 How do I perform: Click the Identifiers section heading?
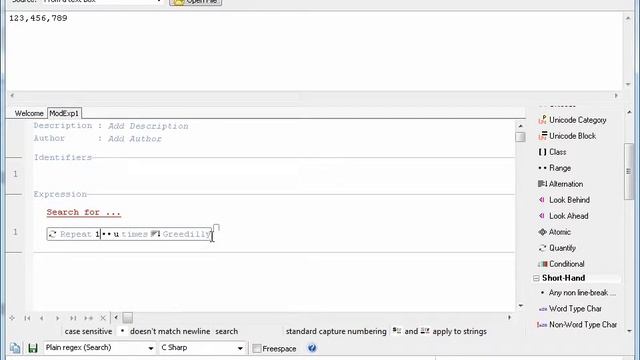pyautogui.click(x=63, y=158)
